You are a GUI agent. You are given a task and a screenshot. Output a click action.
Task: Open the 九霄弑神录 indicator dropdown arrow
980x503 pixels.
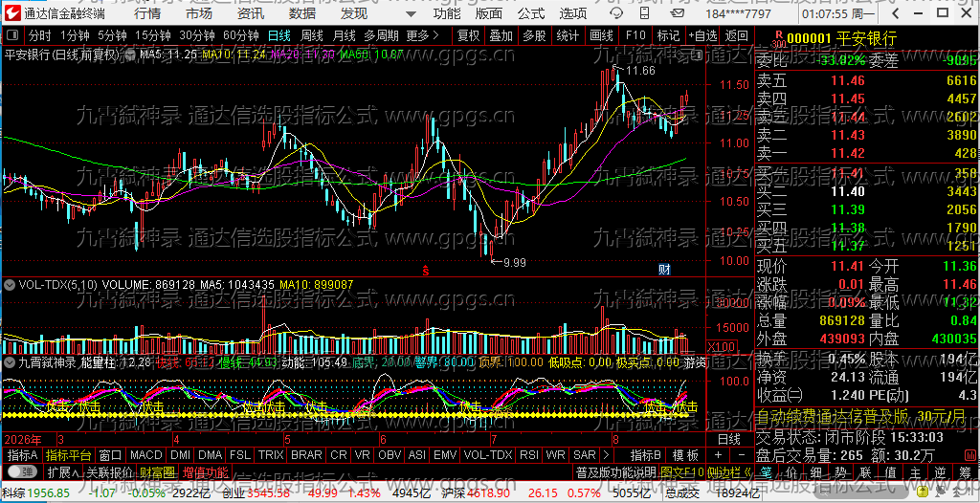(x=10, y=361)
